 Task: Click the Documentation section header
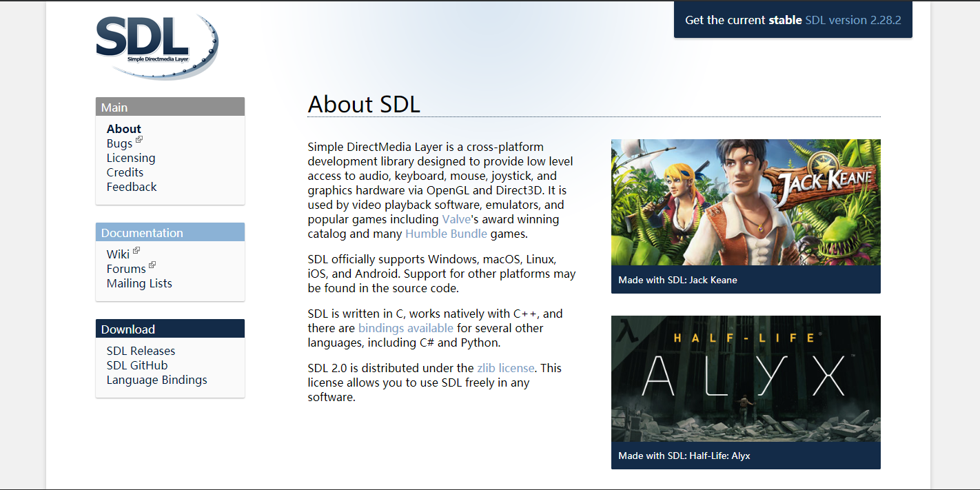pos(170,232)
